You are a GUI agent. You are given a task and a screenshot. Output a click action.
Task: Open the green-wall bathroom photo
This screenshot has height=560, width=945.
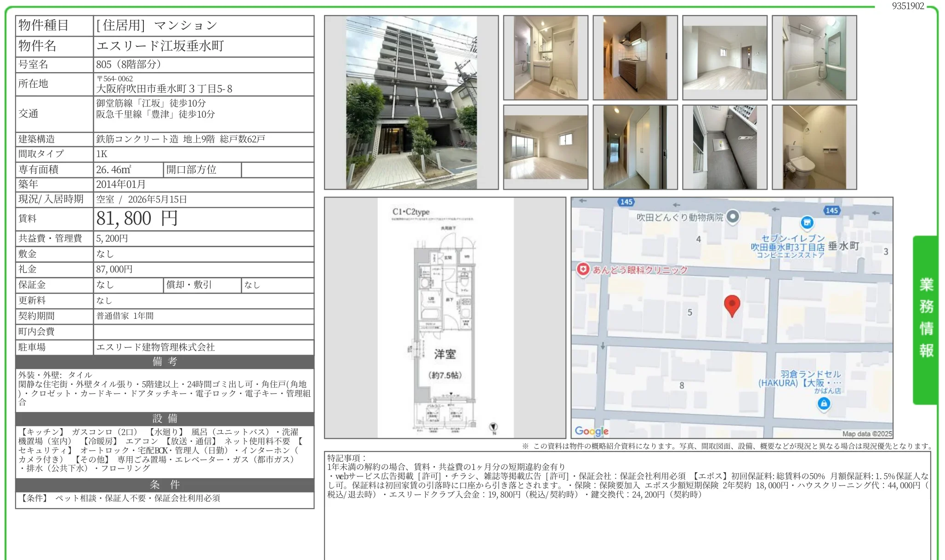[x=814, y=57]
